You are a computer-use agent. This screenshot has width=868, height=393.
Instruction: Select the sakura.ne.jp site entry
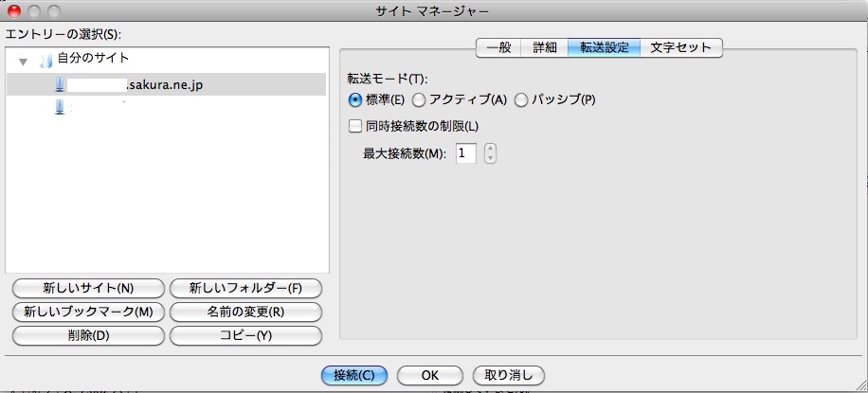point(164,85)
